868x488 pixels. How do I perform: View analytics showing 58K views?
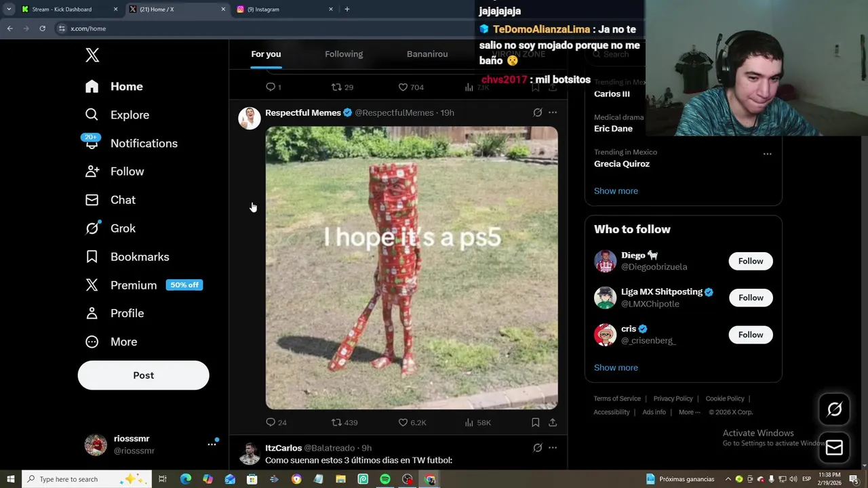(477, 422)
